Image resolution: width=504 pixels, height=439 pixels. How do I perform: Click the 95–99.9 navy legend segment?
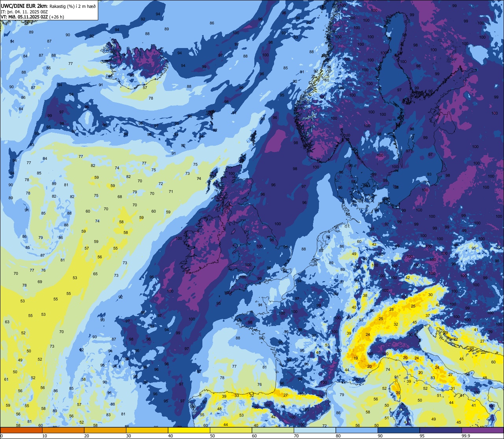pos(441,430)
